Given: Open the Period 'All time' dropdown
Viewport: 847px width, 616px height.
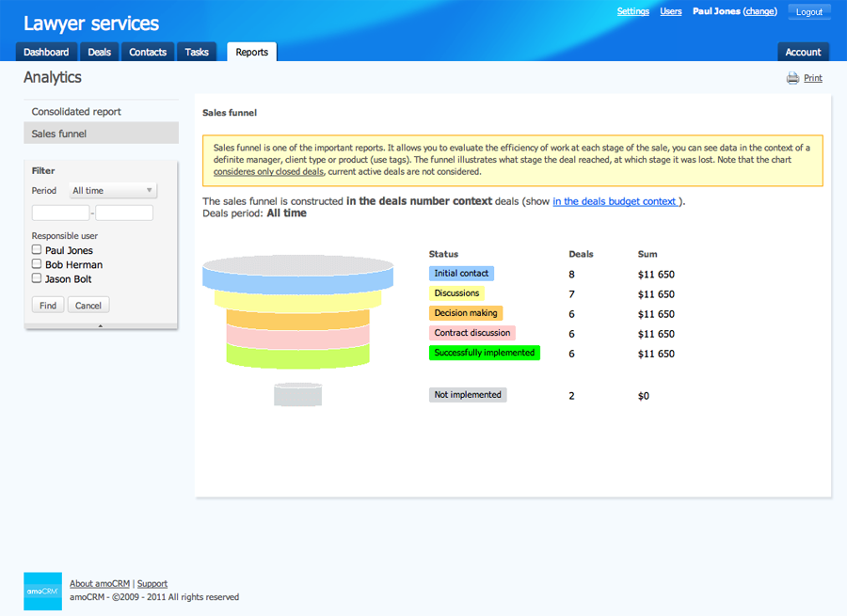Looking at the screenshot, I should [113, 190].
